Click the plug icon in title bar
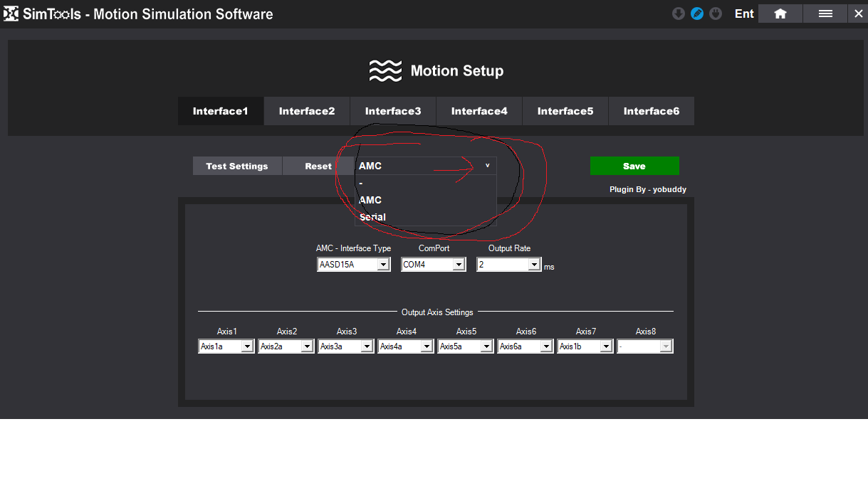 point(716,14)
